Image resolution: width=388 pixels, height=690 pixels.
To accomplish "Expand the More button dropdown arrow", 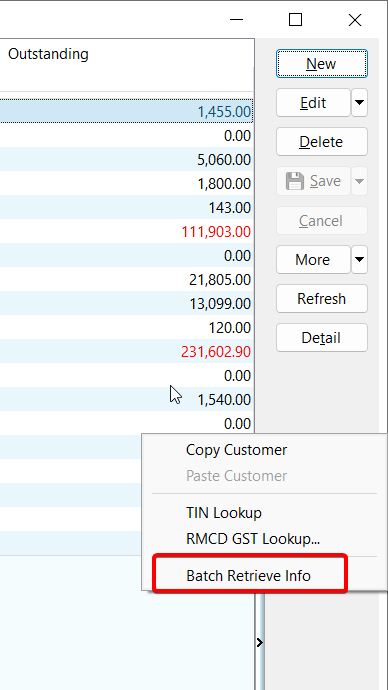I will tap(359, 259).
